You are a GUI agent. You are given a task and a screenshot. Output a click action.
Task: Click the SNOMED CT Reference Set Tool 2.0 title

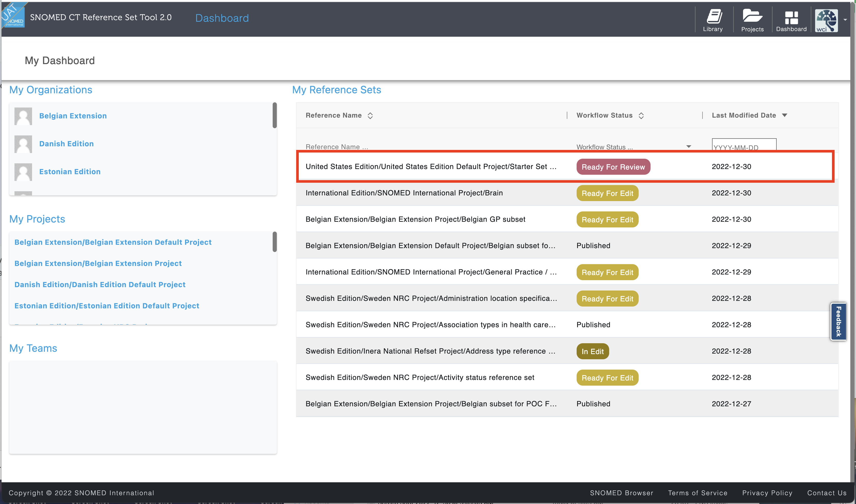click(x=101, y=17)
